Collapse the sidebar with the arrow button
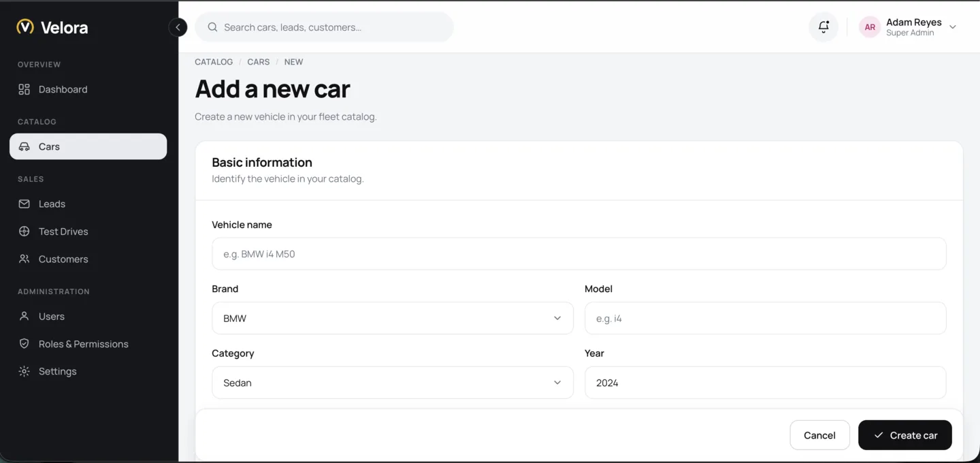 tap(178, 27)
